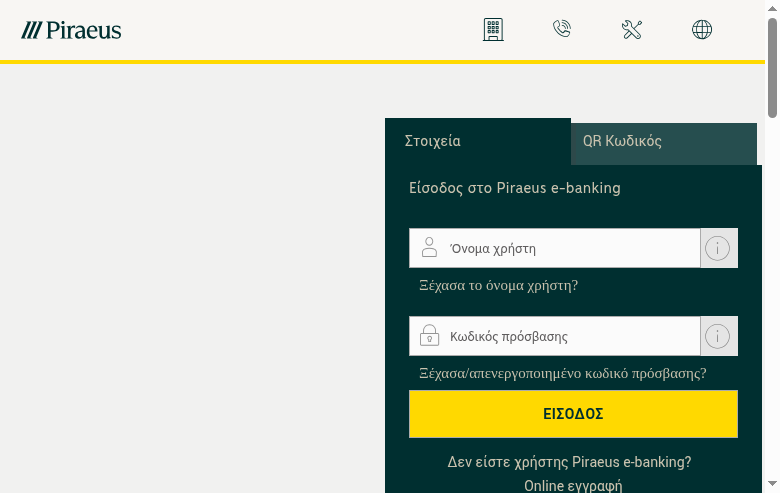Click the info icon beside Κωδικός πρόσβασης
Viewport: 780px width, 493px height.
coord(719,336)
